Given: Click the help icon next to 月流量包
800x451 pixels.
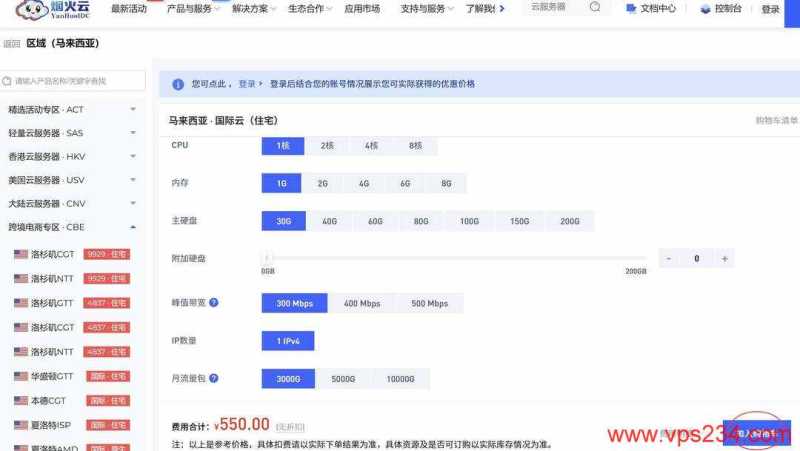Looking at the screenshot, I should click(x=214, y=378).
